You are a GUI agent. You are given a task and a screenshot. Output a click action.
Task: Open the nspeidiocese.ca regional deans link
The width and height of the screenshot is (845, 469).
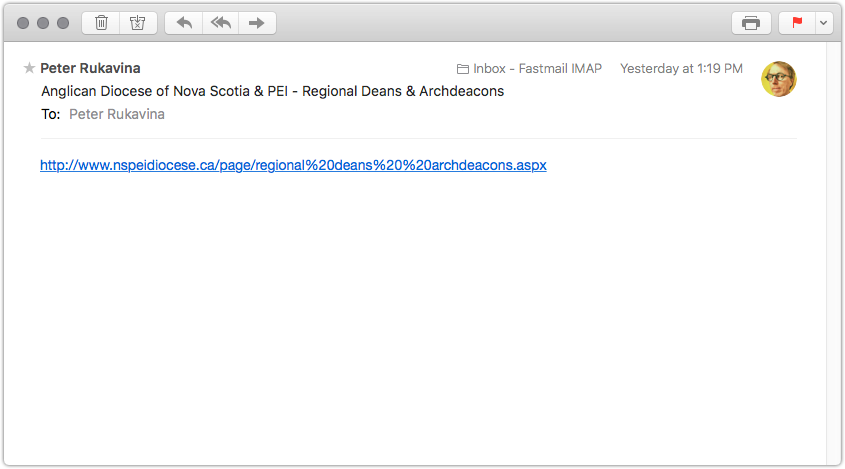293,165
